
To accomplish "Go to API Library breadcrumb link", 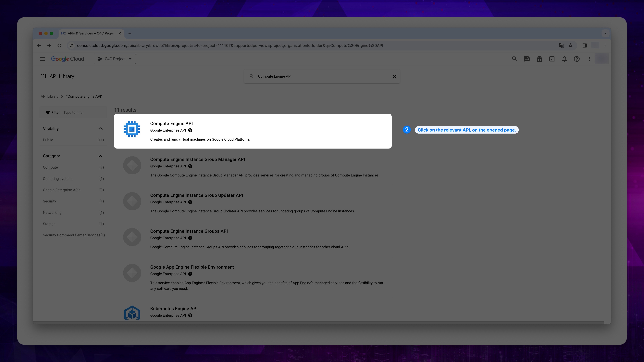I will [x=49, y=96].
